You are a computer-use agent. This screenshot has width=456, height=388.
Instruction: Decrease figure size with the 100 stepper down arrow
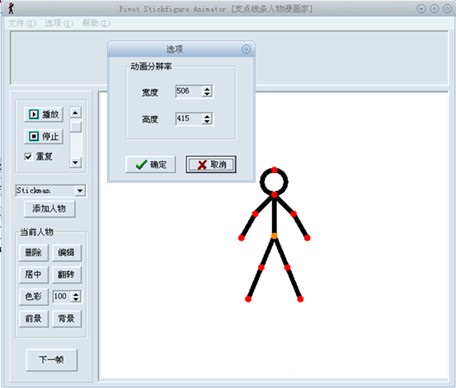[76, 299]
